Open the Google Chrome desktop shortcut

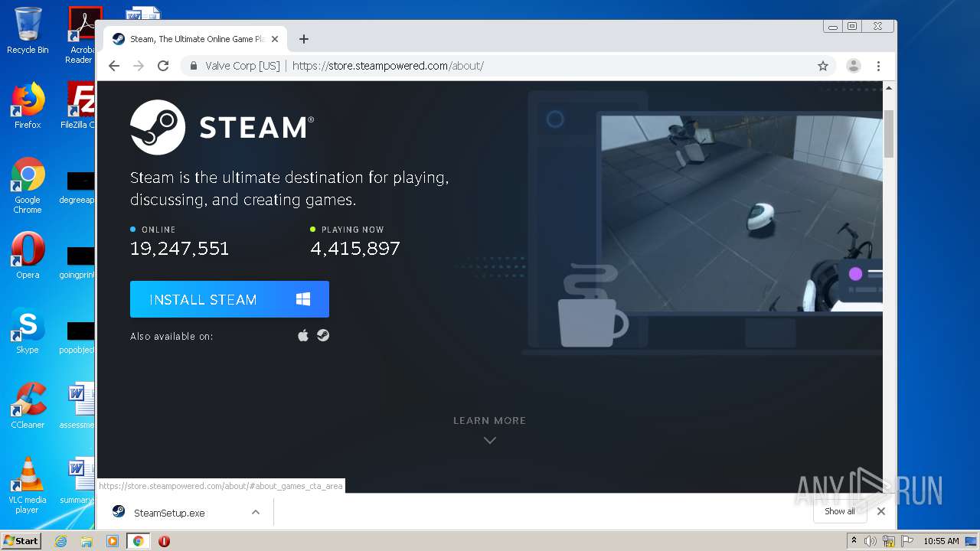[x=28, y=185]
